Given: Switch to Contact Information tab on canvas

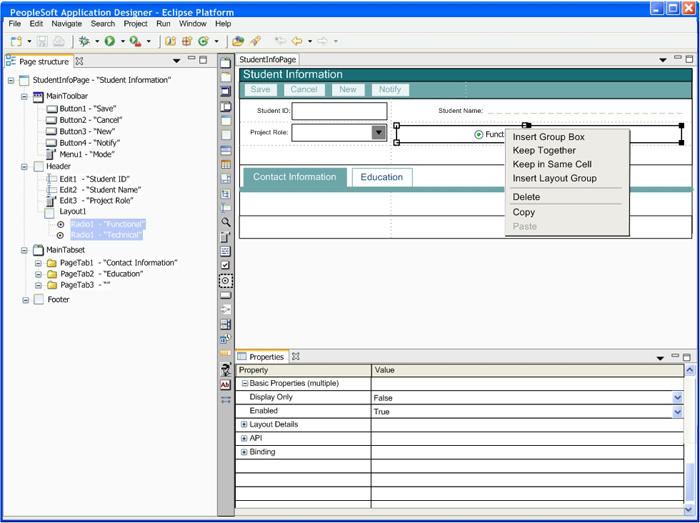Looking at the screenshot, I should [x=295, y=177].
